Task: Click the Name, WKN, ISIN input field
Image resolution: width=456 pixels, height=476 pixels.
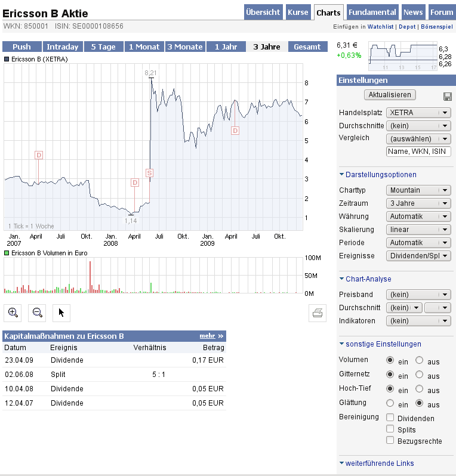Action: coord(418,152)
